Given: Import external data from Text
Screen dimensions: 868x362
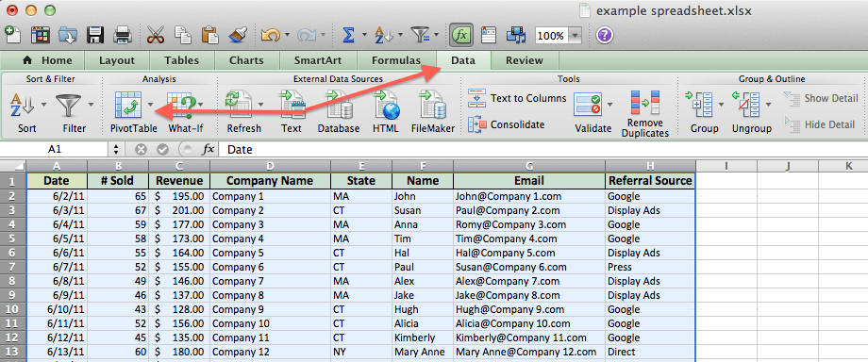Looking at the screenshot, I should point(292,106).
